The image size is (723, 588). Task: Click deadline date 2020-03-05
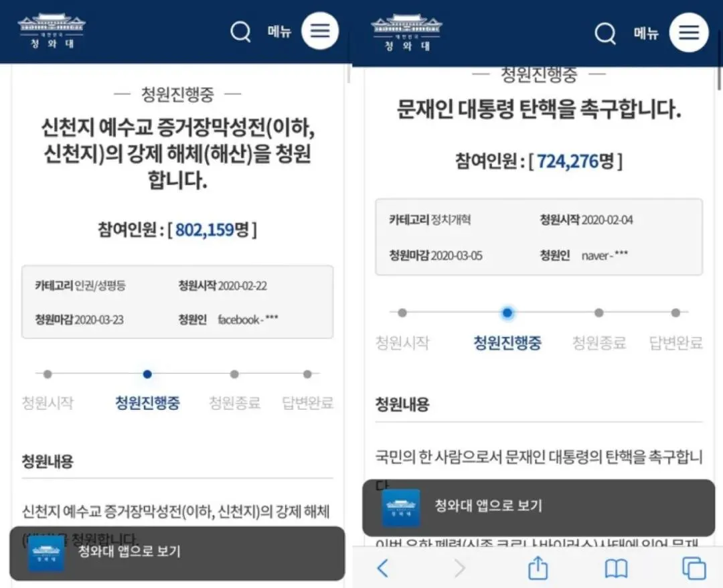[x=457, y=255]
